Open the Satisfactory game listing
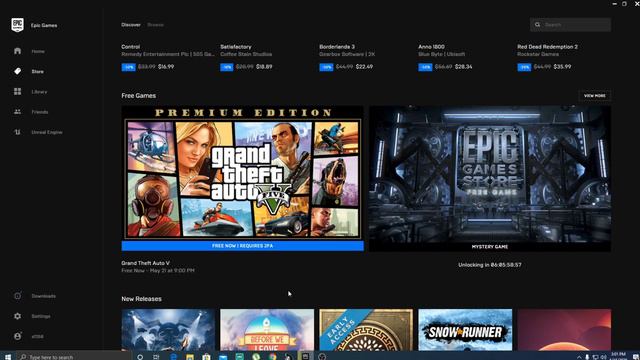 tap(236, 47)
